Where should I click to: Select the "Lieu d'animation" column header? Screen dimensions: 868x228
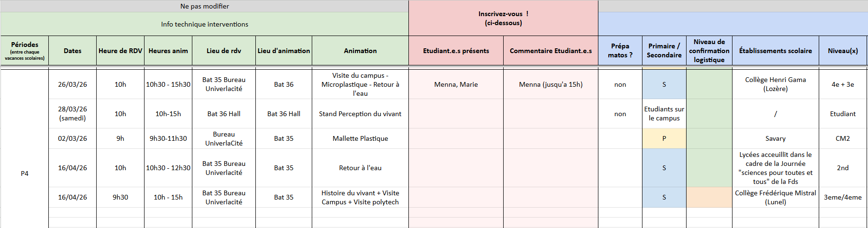tap(284, 51)
